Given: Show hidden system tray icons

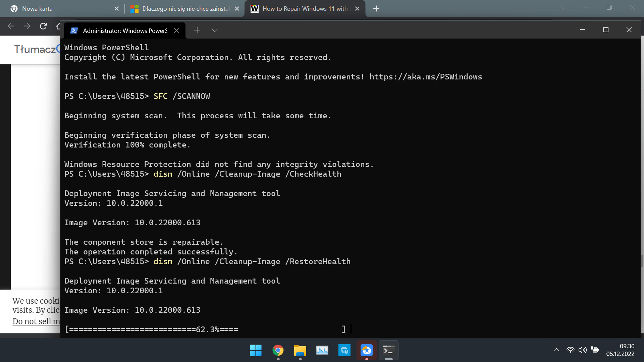Looking at the screenshot, I should (556, 350).
